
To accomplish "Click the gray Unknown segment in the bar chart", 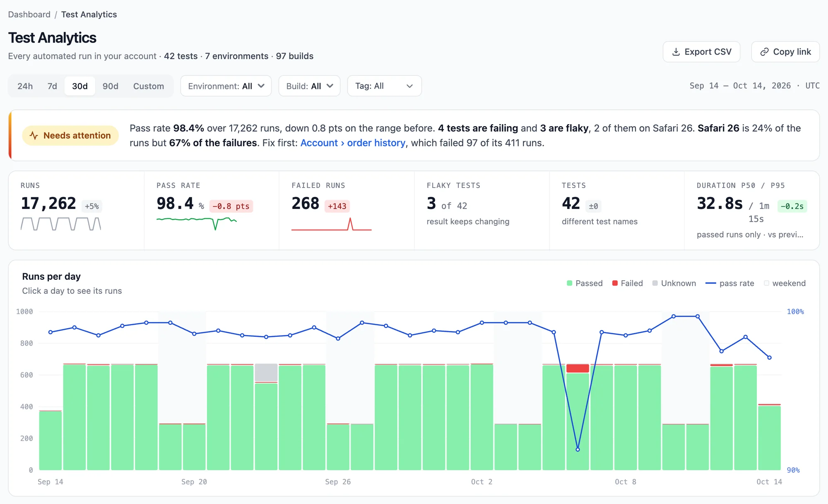I will coord(266,372).
